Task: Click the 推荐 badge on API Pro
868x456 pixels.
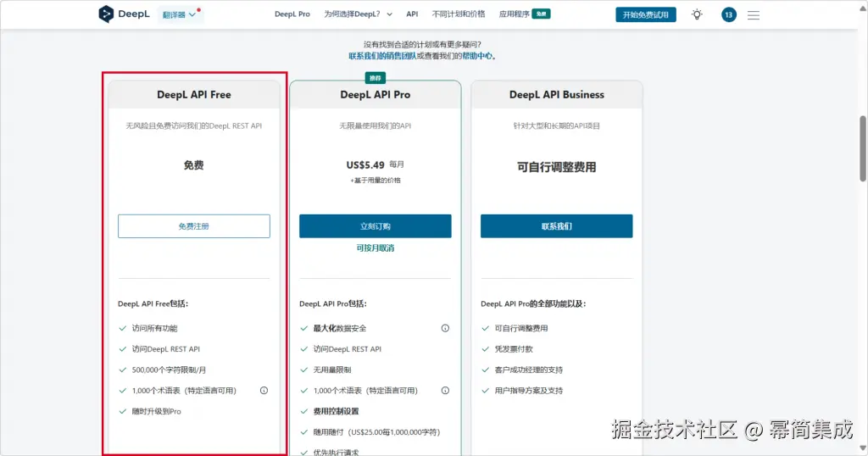Action: click(x=376, y=78)
